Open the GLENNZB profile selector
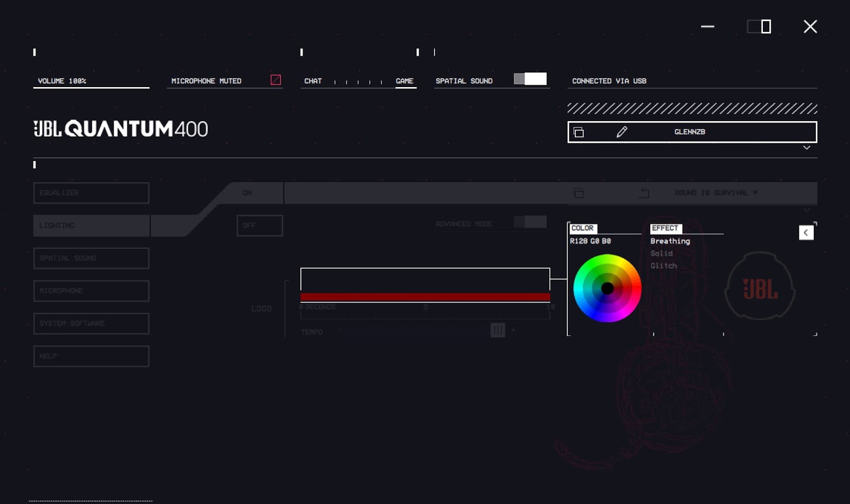The height and width of the screenshot is (504, 850). click(692, 132)
